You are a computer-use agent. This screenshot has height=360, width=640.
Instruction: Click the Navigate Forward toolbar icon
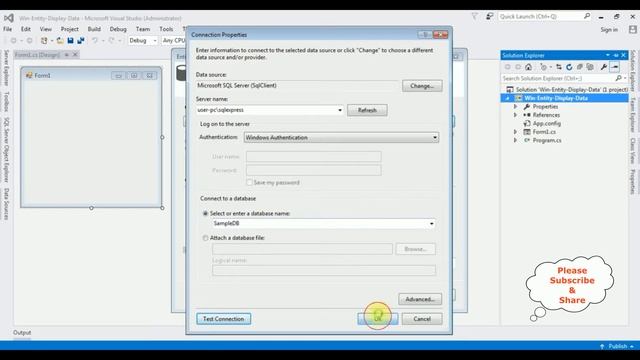tap(29, 40)
